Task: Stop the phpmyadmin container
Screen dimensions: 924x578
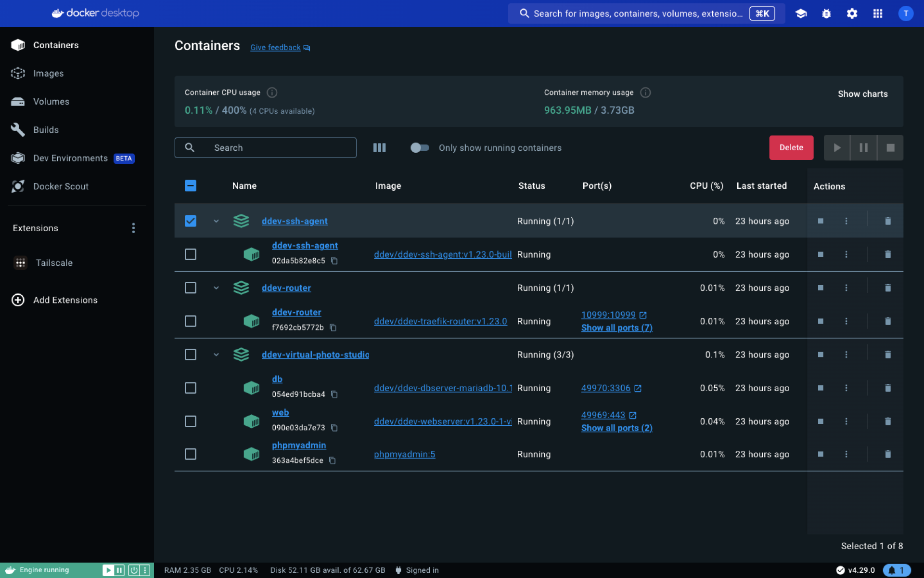Action: click(x=821, y=454)
